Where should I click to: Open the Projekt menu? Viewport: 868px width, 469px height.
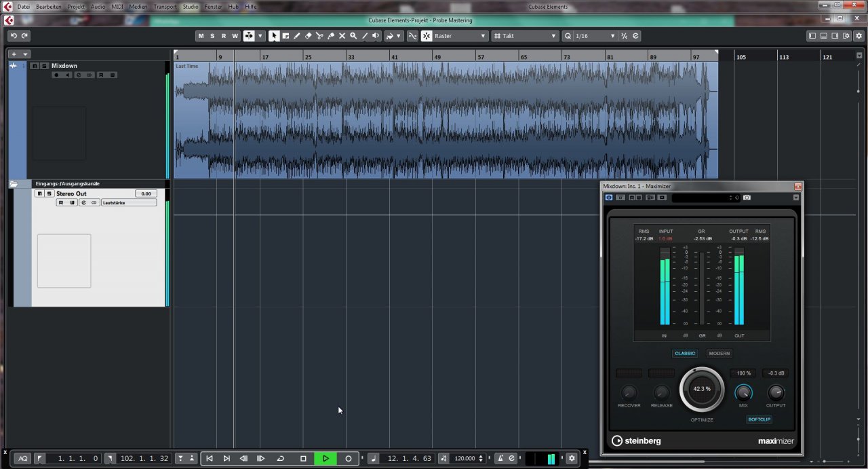tap(76, 7)
